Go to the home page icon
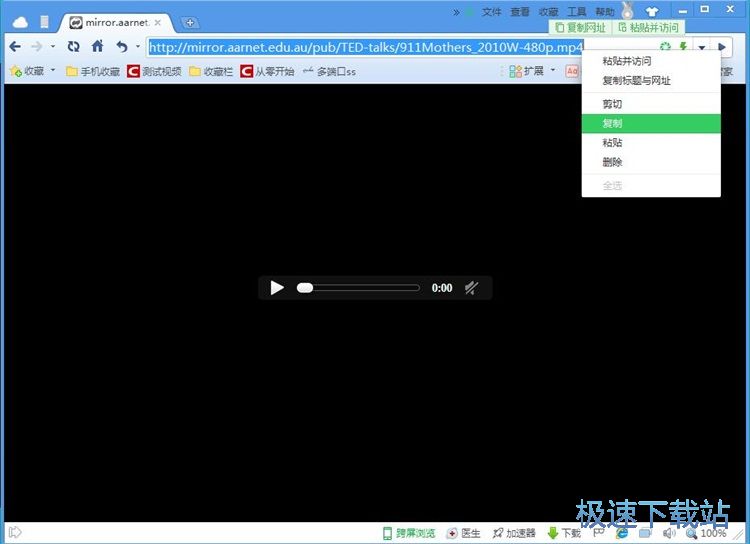 click(98, 46)
